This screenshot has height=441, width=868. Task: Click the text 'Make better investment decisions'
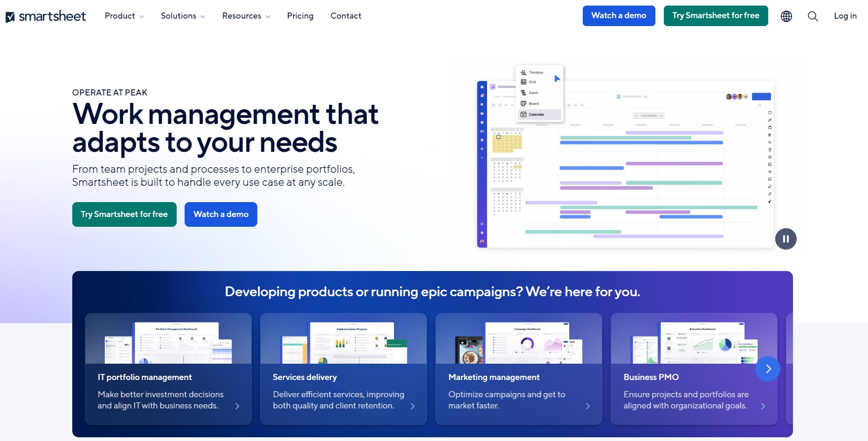[x=160, y=394]
